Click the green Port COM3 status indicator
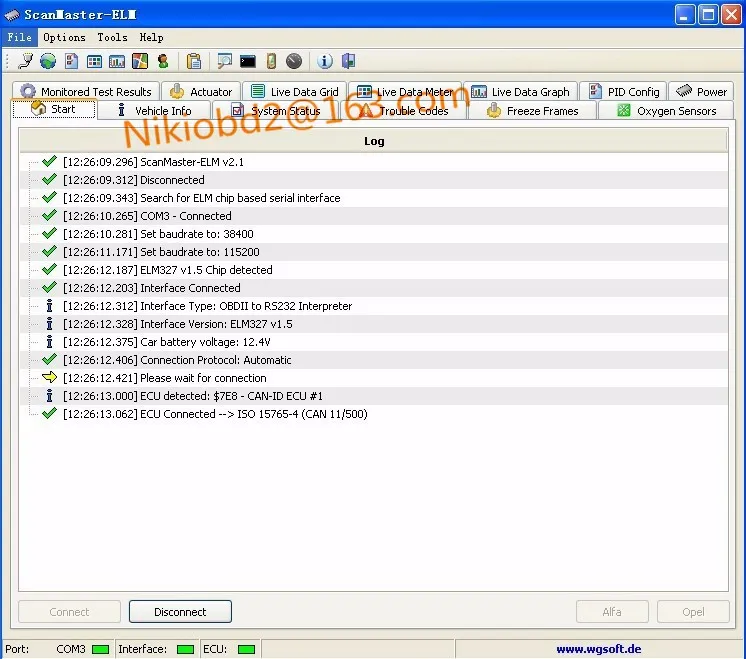The width and height of the screenshot is (746, 659). pos(100,649)
